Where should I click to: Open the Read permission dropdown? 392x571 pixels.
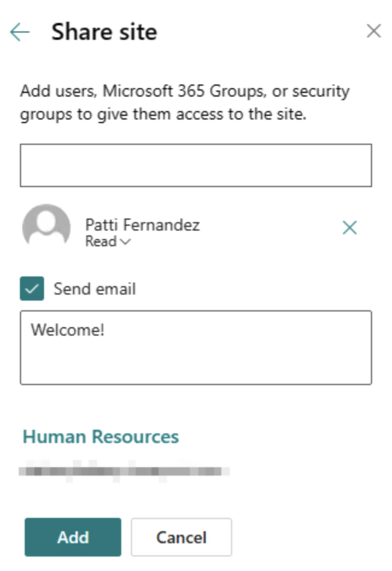click(107, 242)
